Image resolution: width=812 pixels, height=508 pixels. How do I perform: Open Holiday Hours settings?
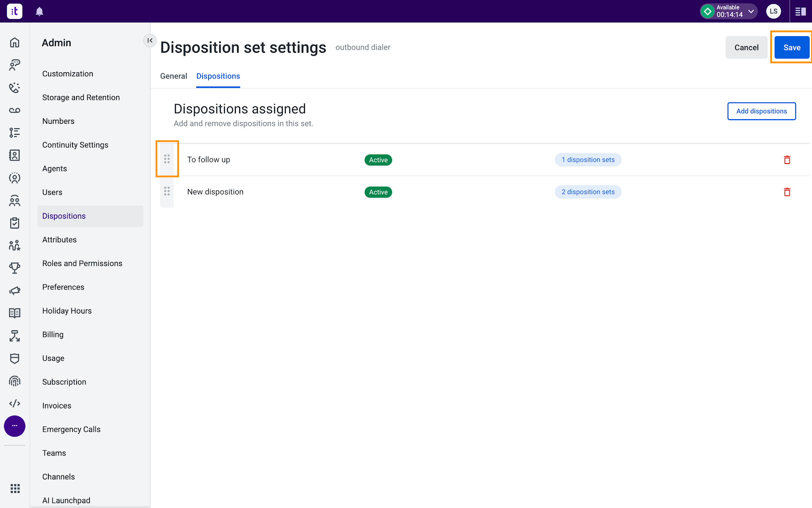click(x=67, y=311)
